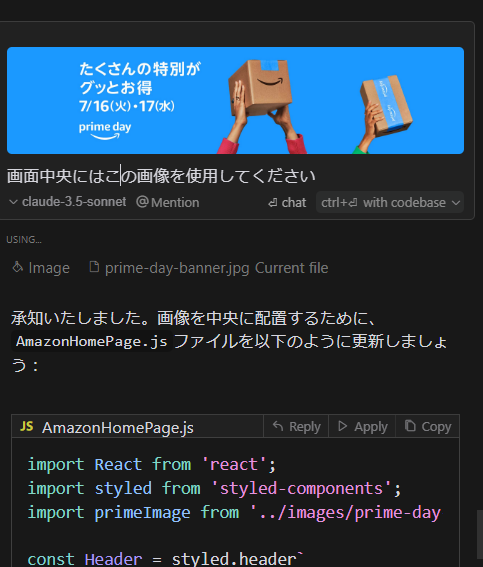This screenshot has width=483, height=567.
Task: Click the JS file type icon
Action: [27, 426]
